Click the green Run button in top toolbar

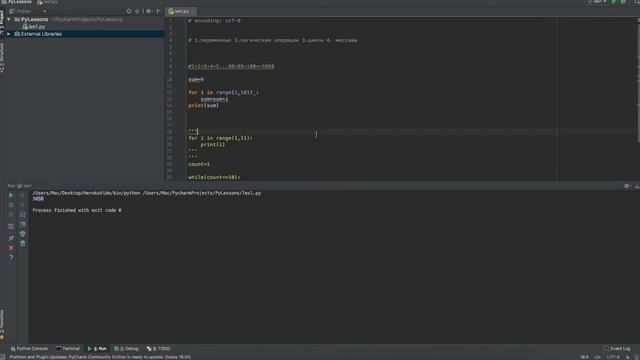coord(614,2)
